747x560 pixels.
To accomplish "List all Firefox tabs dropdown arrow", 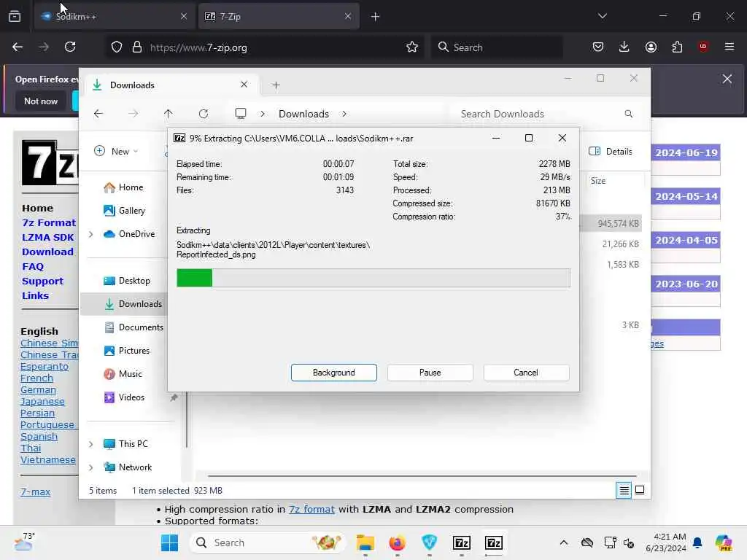I will (x=602, y=16).
